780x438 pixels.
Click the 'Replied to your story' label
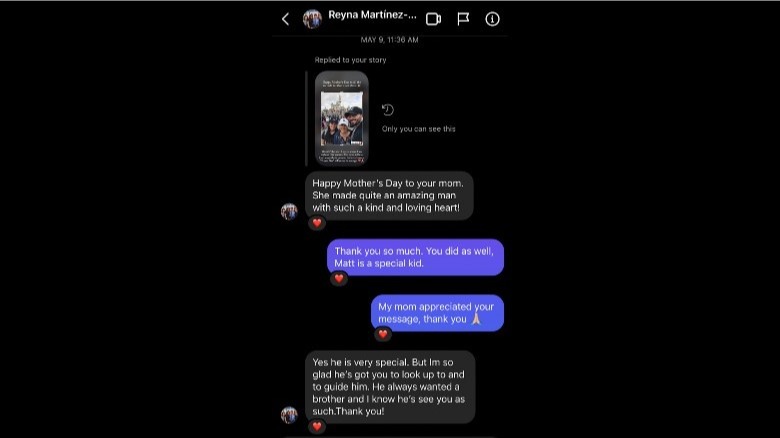tap(350, 60)
